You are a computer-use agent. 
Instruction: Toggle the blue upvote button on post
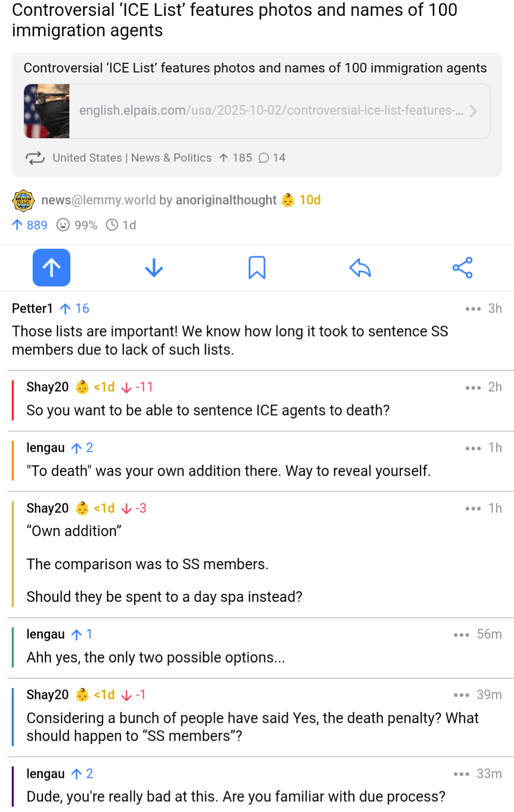52,268
